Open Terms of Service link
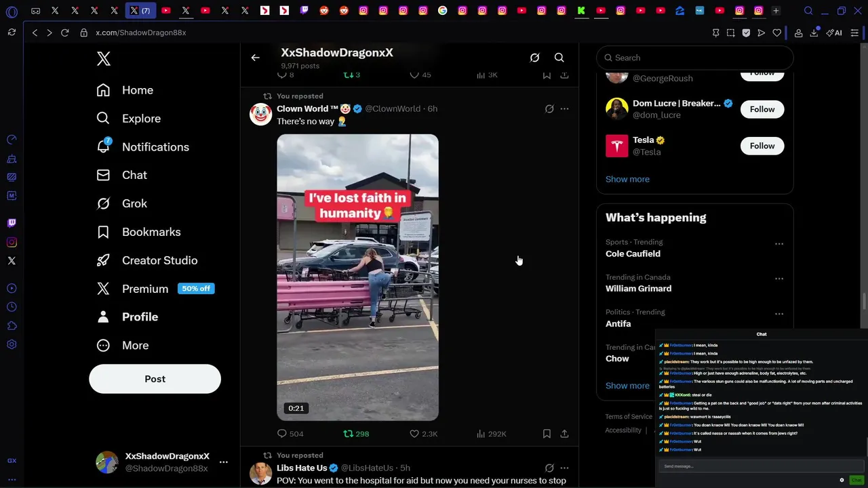 (629, 417)
